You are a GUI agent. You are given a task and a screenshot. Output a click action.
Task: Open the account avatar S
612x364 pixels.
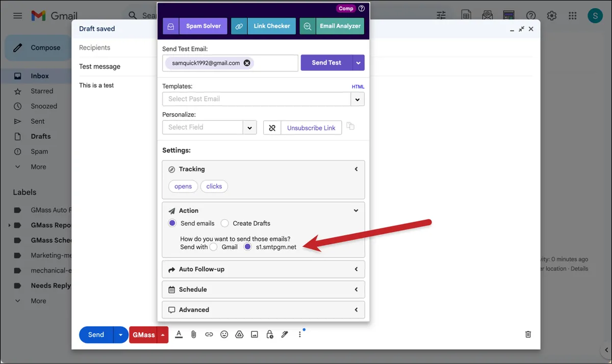(x=595, y=15)
